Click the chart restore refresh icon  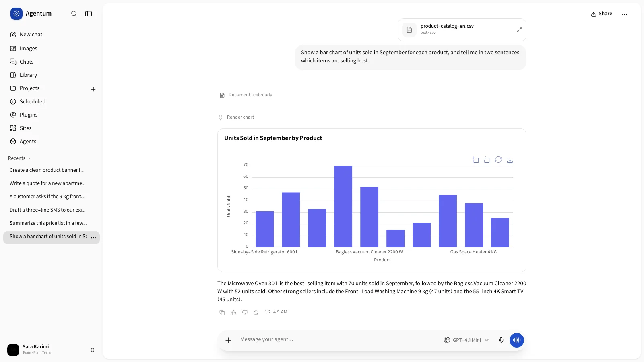[x=498, y=160]
